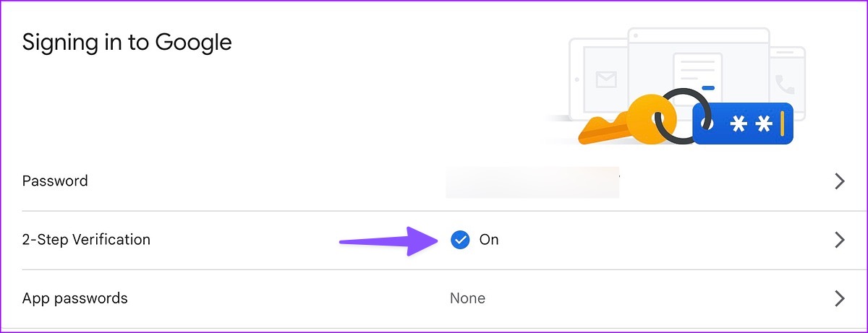Click the white asterisks on the blue badge
This screenshot has height=333, width=868.
[750, 124]
